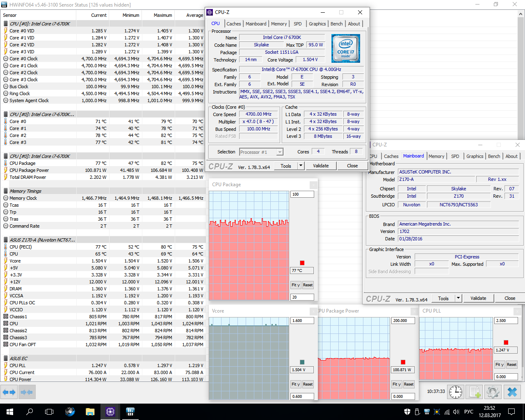The image size is (525, 420).
Task: Open the Caches tab in front CPU-Z window
Action: pos(234,24)
